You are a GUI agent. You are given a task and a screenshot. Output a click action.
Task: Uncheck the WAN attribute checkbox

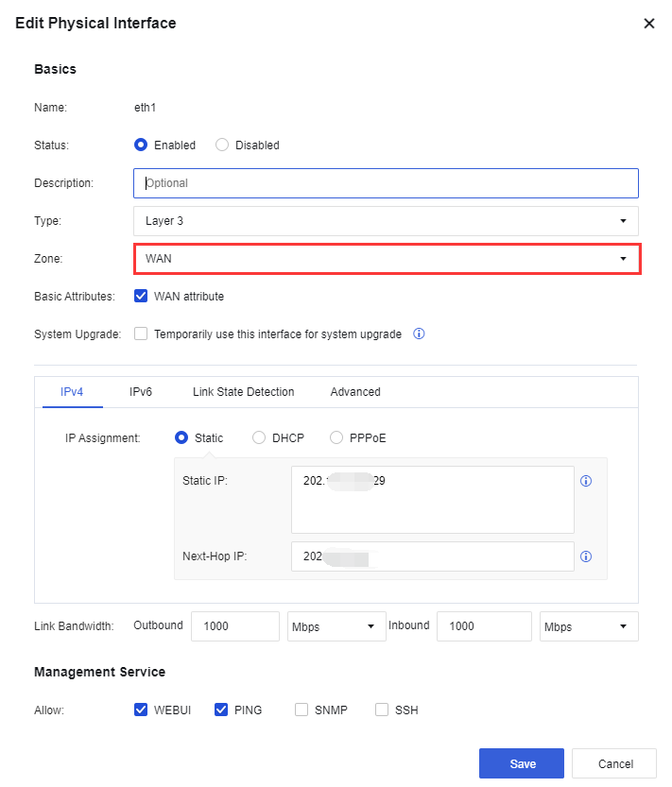142,296
